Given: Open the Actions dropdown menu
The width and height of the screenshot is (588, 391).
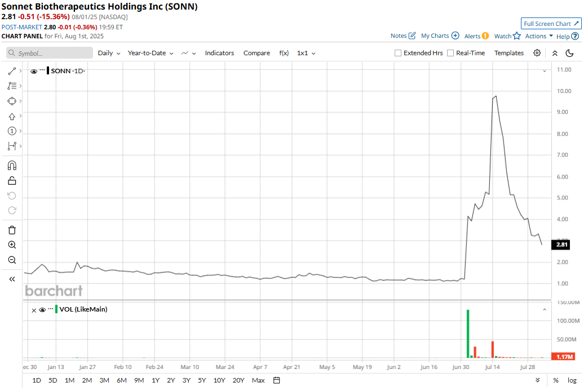Looking at the screenshot, I should tap(539, 36).
